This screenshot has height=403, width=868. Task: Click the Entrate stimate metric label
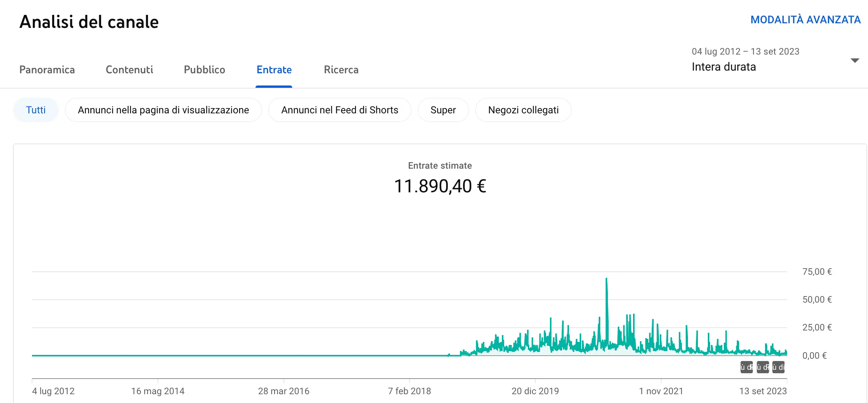point(440,166)
